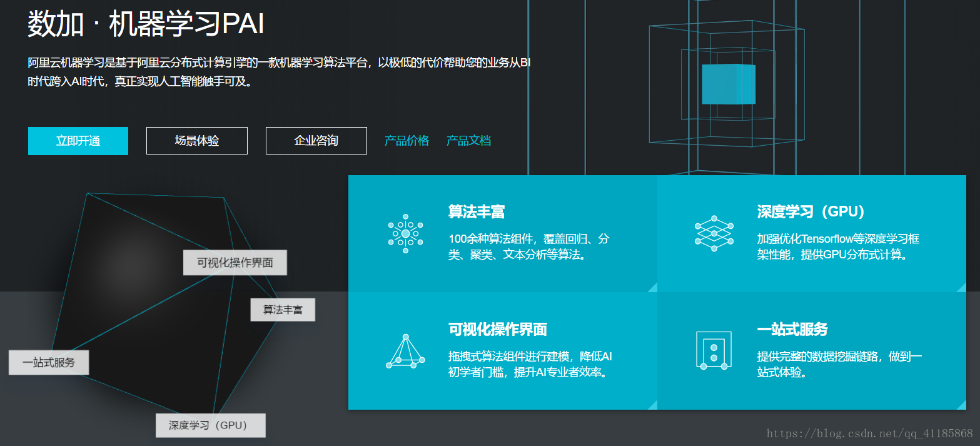Click the 一站式服务 box icon
The width and height of the screenshot is (980, 446).
click(x=714, y=350)
